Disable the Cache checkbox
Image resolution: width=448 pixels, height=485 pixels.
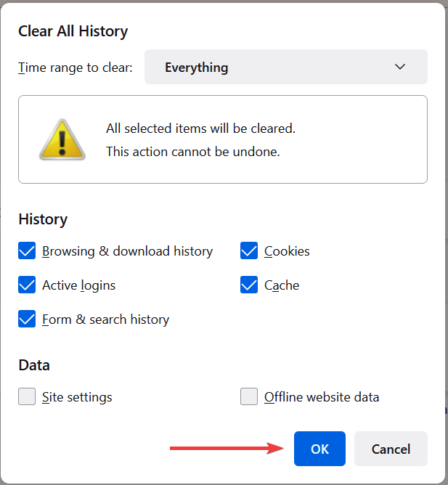pyautogui.click(x=249, y=285)
